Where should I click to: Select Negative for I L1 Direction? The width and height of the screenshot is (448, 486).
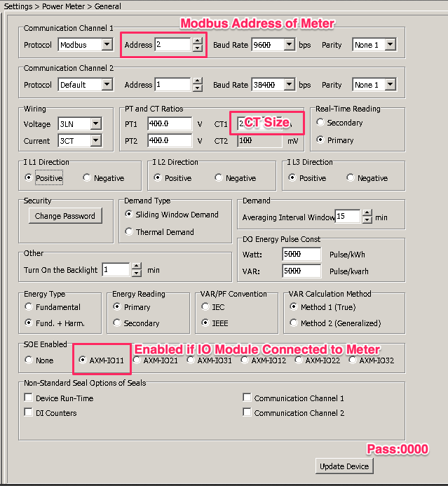click(104, 178)
